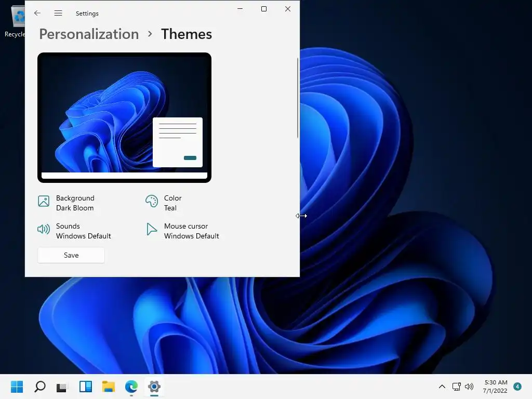532x399 pixels.
Task: Open network status tray icon
Action: [x=456, y=387]
